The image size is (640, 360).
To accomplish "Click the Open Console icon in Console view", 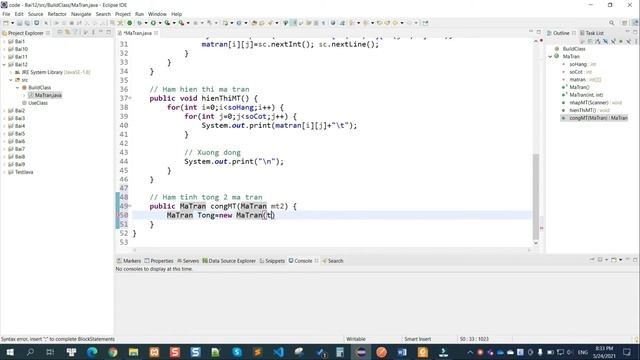I will coord(614,260).
